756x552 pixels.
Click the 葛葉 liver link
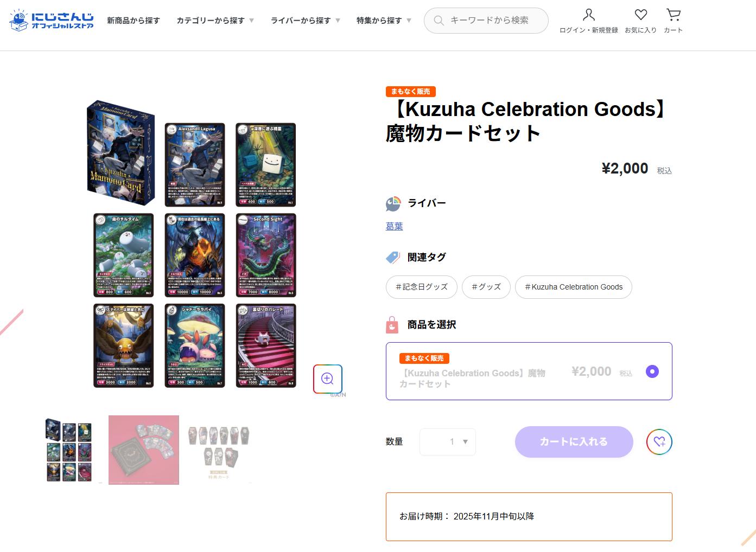coord(395,226)
